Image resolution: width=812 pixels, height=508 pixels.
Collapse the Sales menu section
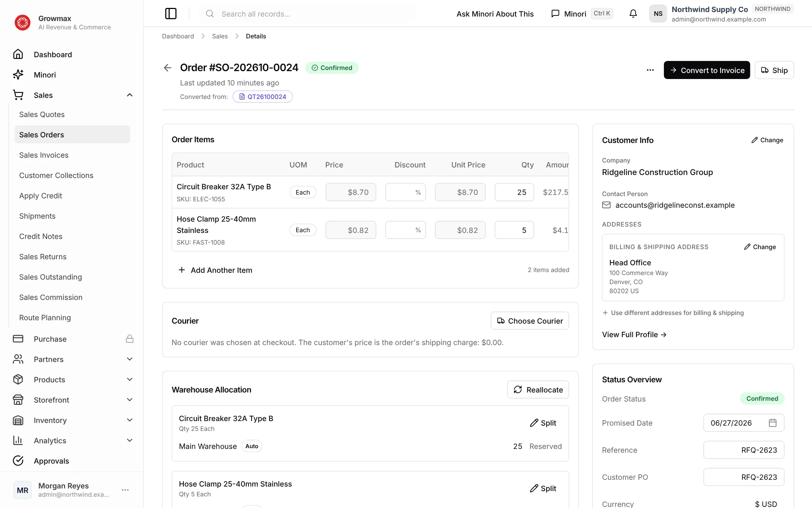tap(130, 95)
